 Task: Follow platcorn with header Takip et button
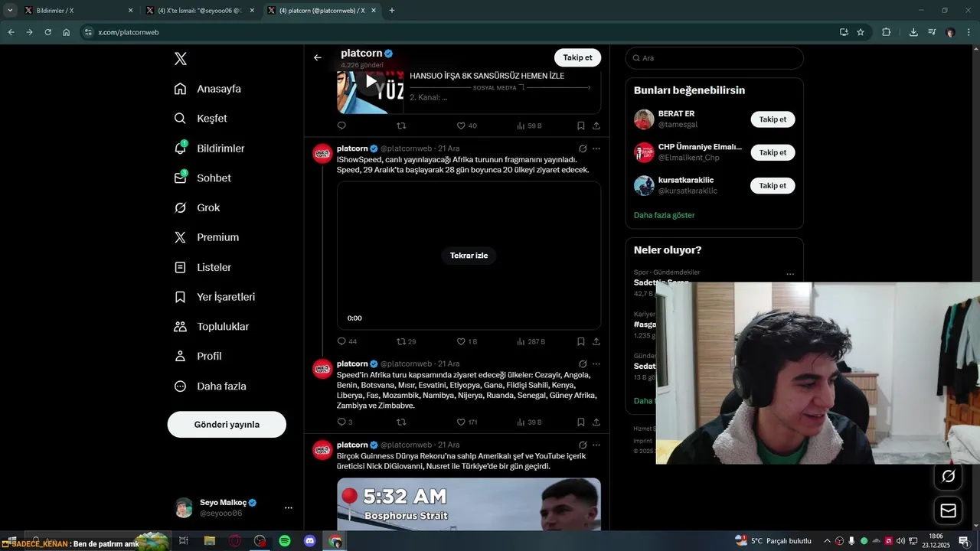pyautogui.click(x=577, y=57)
